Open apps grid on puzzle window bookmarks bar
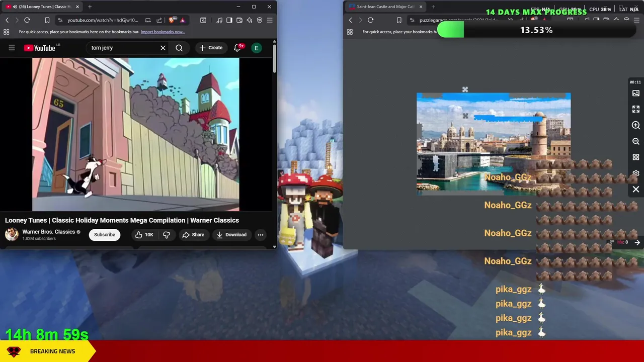 tap(350, 32)
